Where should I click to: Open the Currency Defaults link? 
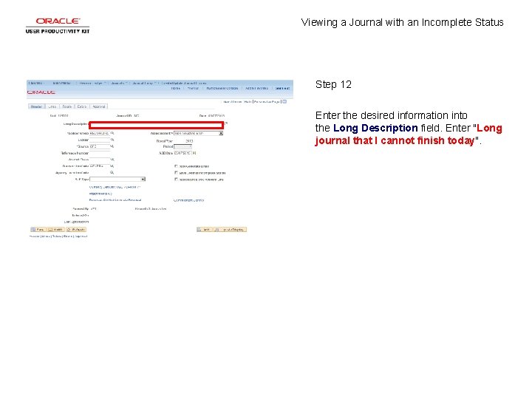tap(115, 187)
